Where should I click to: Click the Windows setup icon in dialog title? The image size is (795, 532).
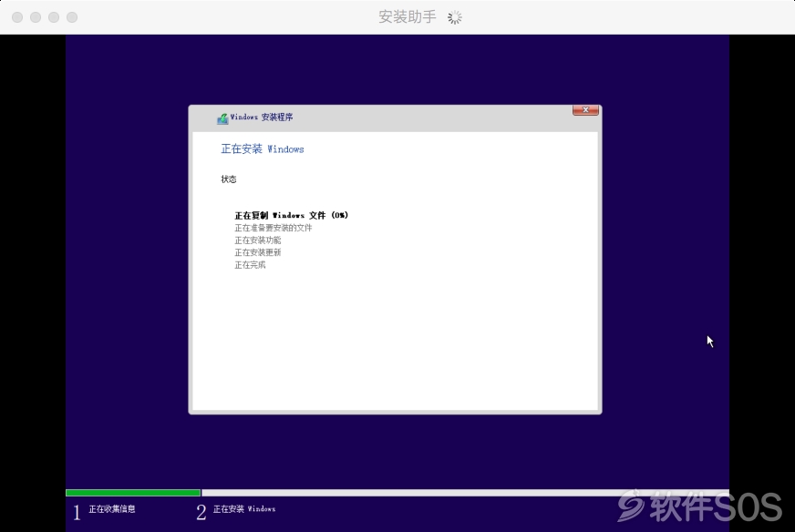point(222,118)
